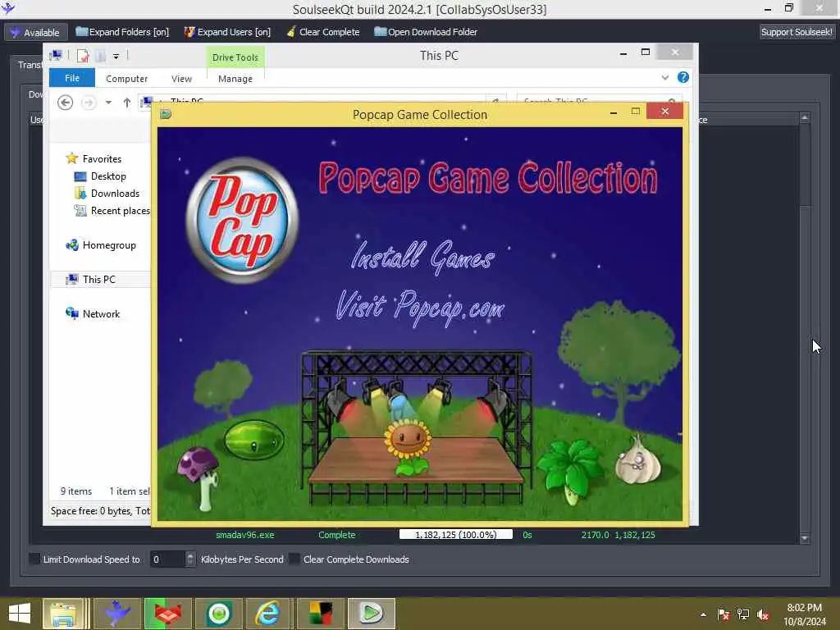Click This PC system icon in title bar
840x630 pixels.
56,55
